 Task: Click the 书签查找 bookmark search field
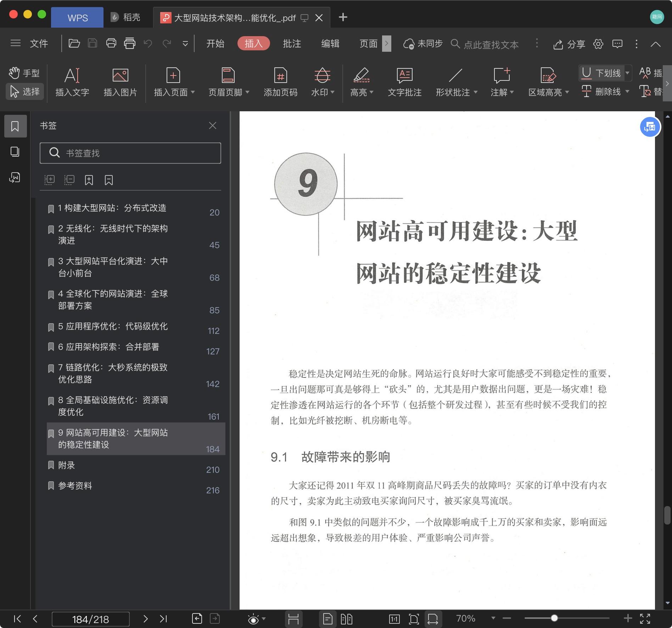click(130, 153)
